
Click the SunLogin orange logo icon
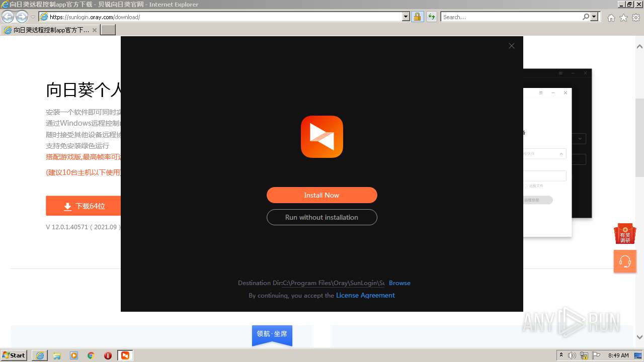tap(322, 137)
